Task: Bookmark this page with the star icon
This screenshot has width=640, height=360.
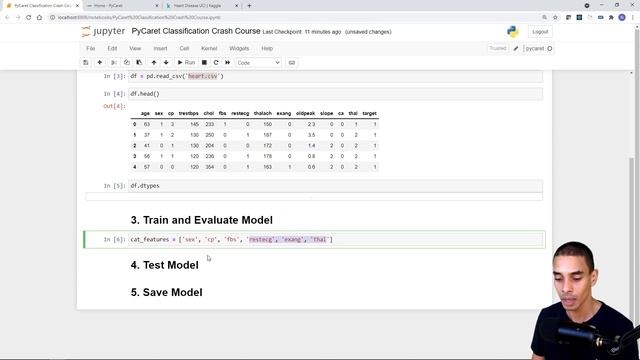Action: click(x=555, y=17)
